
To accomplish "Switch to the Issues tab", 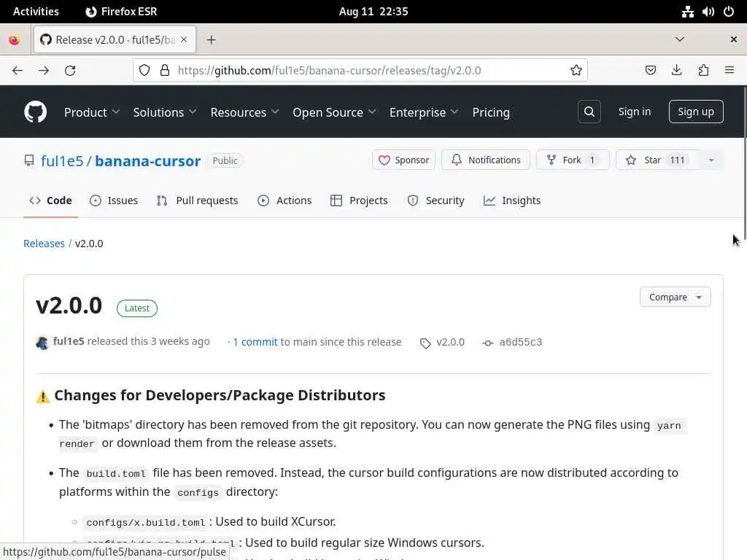I will (x=114, y=201).
